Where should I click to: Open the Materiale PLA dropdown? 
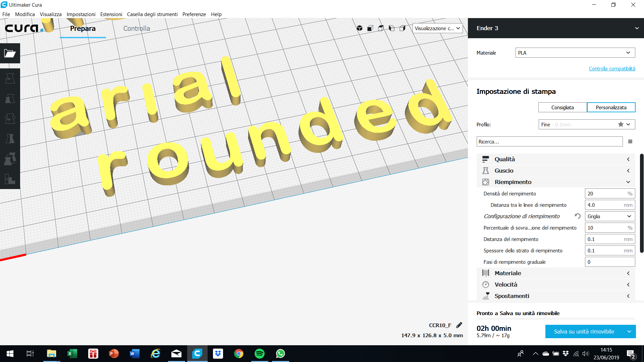click(x=575, y=53)
